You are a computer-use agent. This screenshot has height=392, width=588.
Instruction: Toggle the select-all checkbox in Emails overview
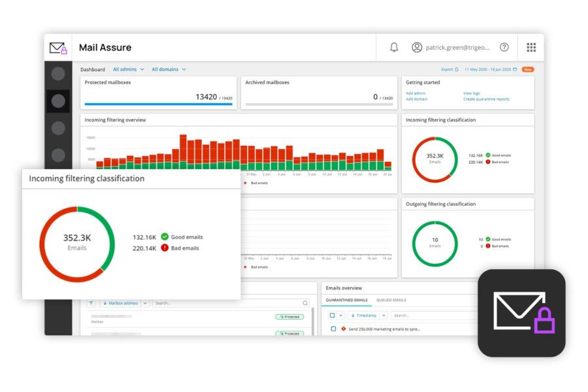333,315
